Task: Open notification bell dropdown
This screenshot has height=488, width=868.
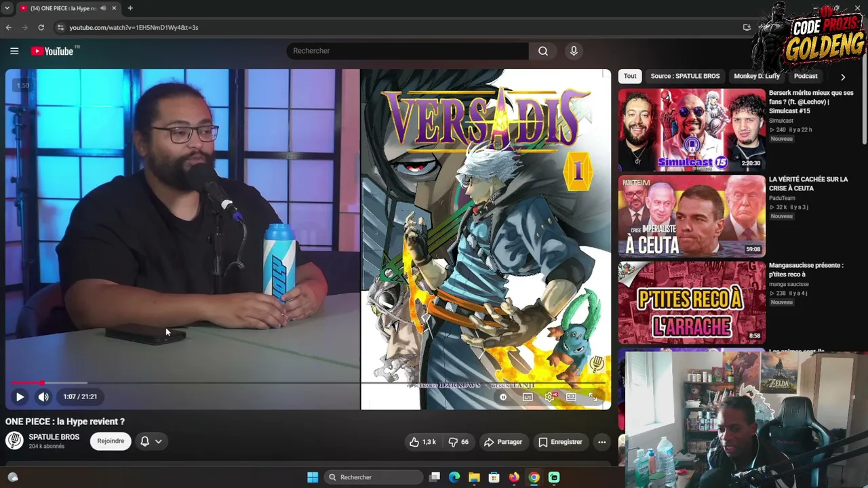Action: 151,441
